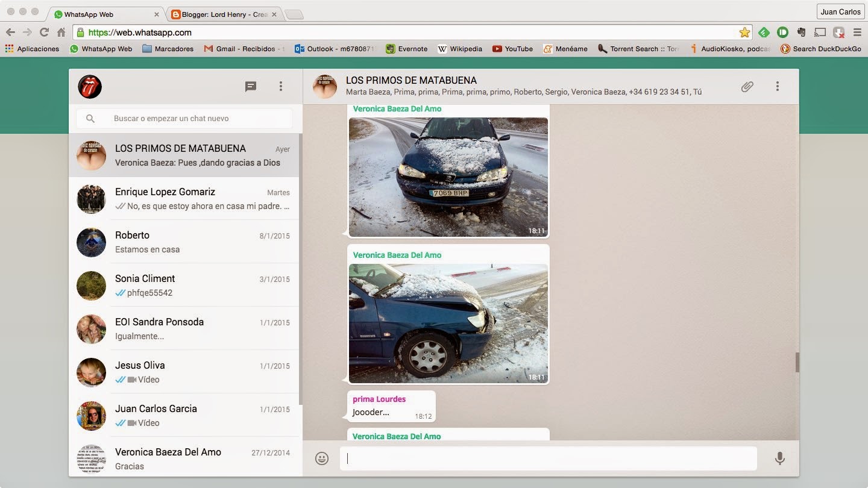
Task: Click the Jesus Oliva avatar
Action: [91, 372]
